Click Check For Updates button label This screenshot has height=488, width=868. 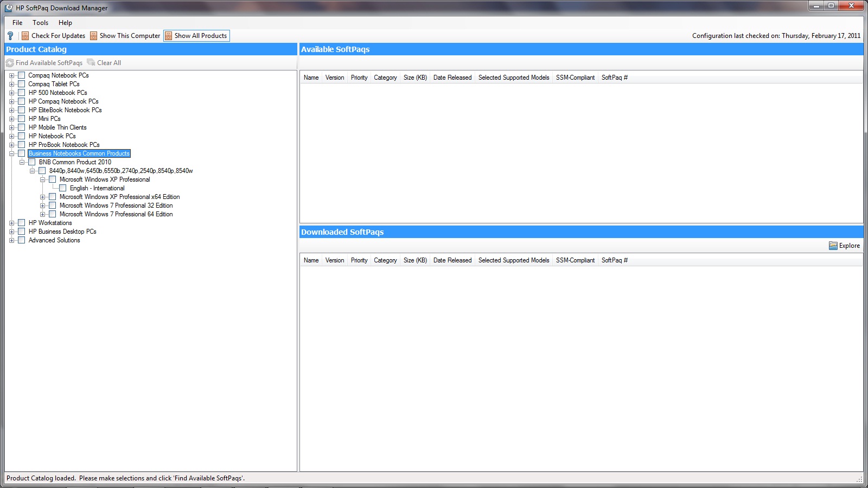[x=59, y=36]
